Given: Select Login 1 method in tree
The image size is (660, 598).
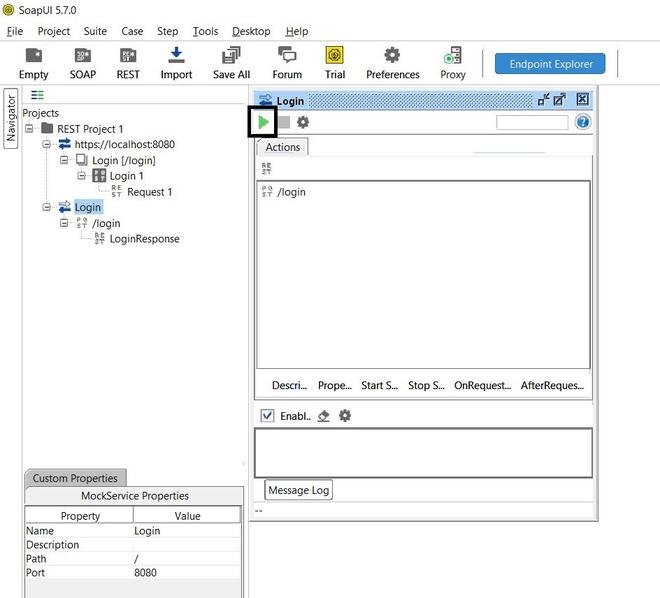Looking at the screenshot, I should point(126,176).
